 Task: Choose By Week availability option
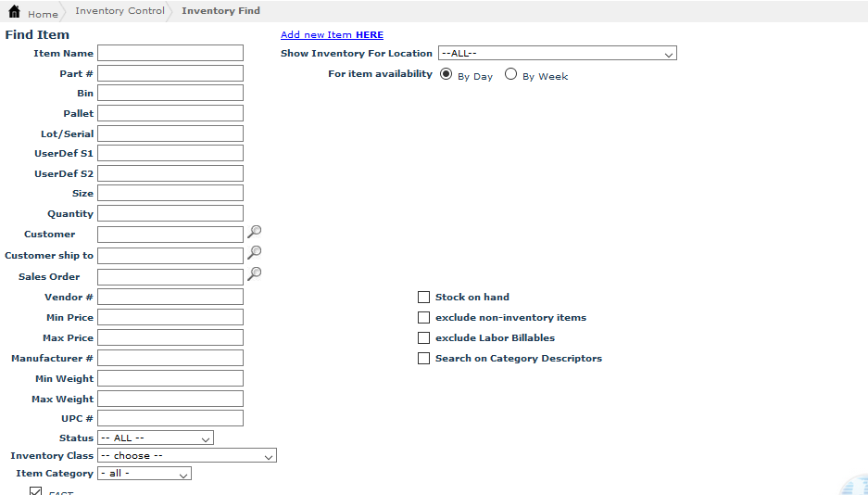pyautogui.click(x=510, y=74)
